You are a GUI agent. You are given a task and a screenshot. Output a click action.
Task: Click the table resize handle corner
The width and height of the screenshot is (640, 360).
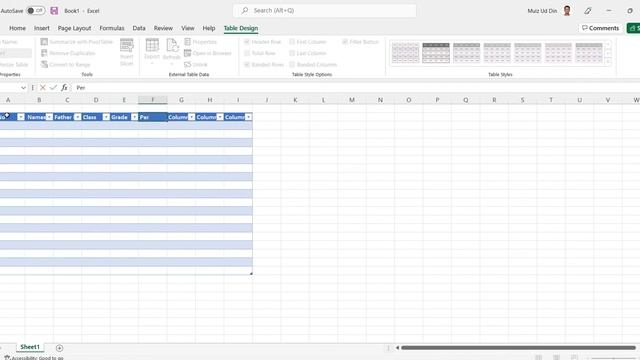pyautogui.click(x=251, y=273)
